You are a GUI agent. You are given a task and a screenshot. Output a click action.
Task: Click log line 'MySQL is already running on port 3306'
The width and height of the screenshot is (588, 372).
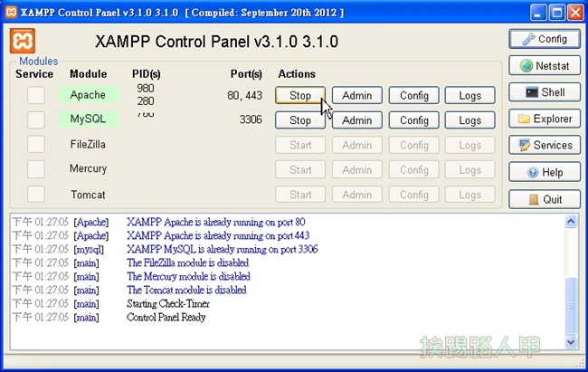(x=223, y=249)
